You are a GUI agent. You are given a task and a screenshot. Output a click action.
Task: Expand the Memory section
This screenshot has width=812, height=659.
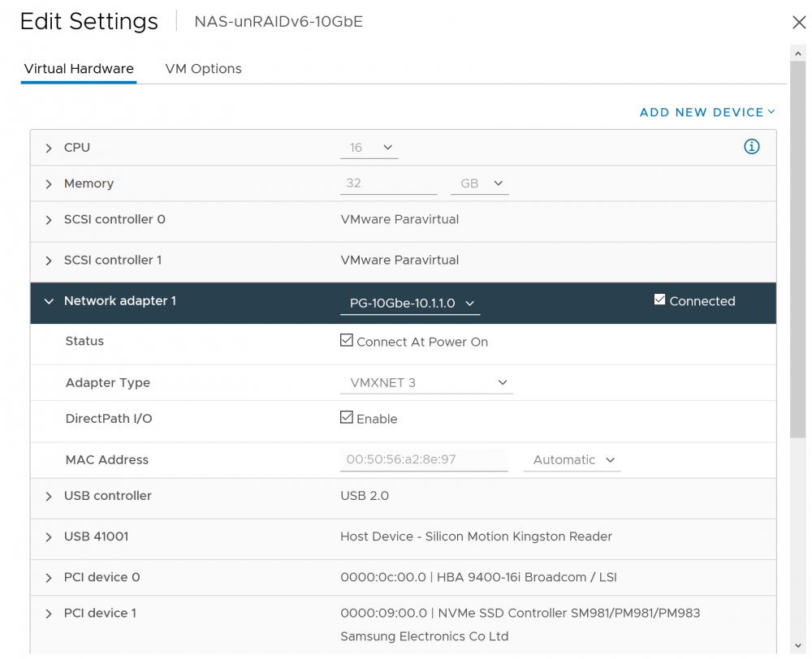pyautogui.click(x=49, y=183)
